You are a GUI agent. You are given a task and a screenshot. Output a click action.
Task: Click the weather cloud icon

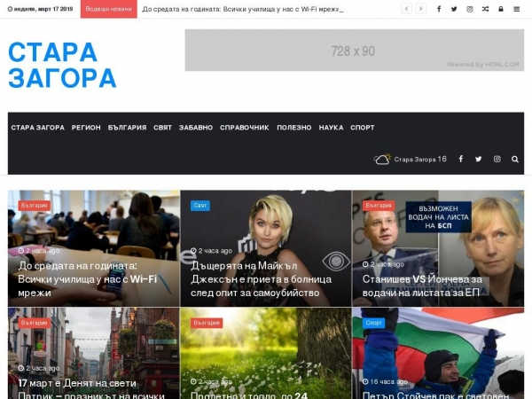(x=382, y=159)
